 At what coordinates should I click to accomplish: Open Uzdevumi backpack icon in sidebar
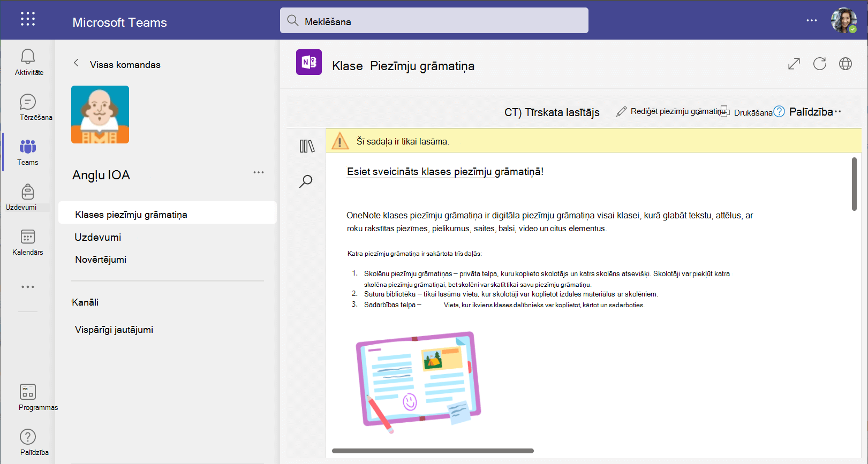point(28,192)
